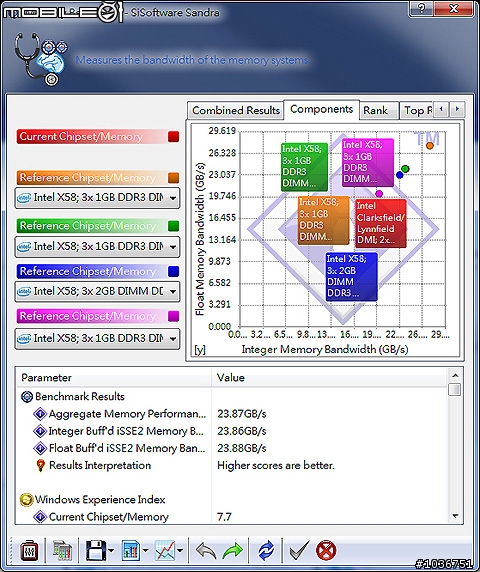The height and width of the screenshot is (572, 480).
Task: Open the save icon dropdown arrow
Action: pyautogui.click(x=111, y=551)
